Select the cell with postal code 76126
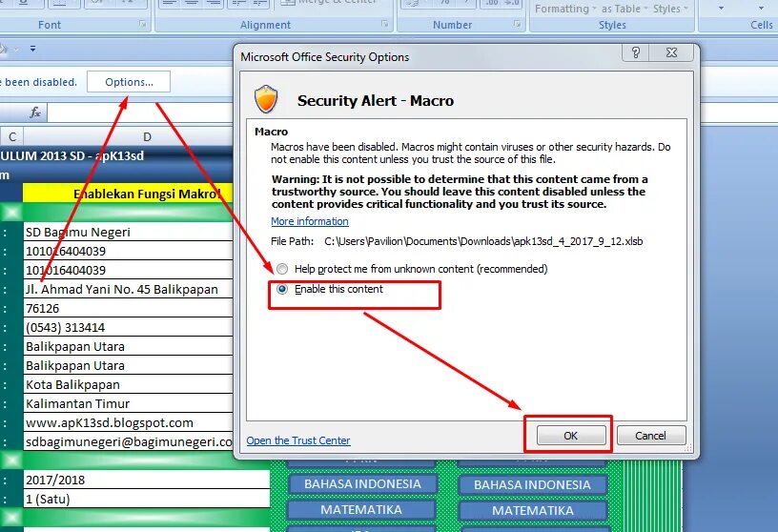Image resolution: width=778 pixels, height=532 pixels. pyautogui.click(x=128, y=308)
